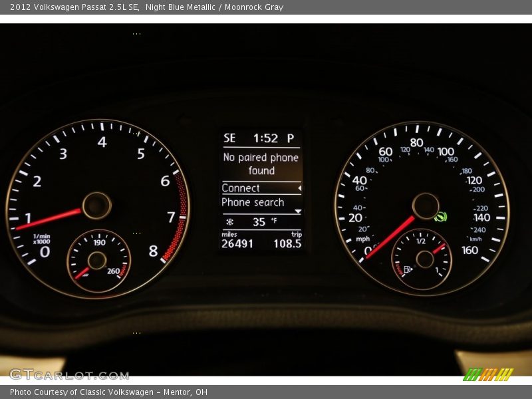
Task: Click the '2012 Volkswagen Passat 2.5L SE' title text
Action: (x=74, y=7)
